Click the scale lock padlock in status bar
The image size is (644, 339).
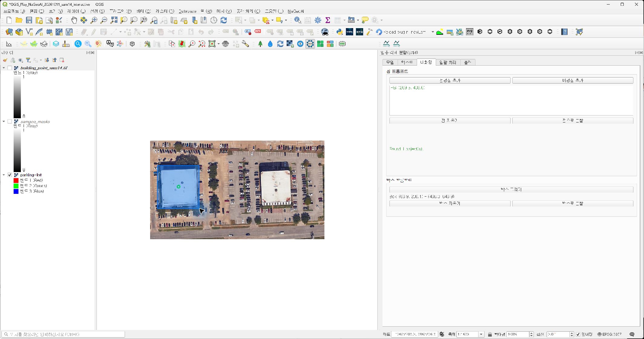(x=490, y=334)
